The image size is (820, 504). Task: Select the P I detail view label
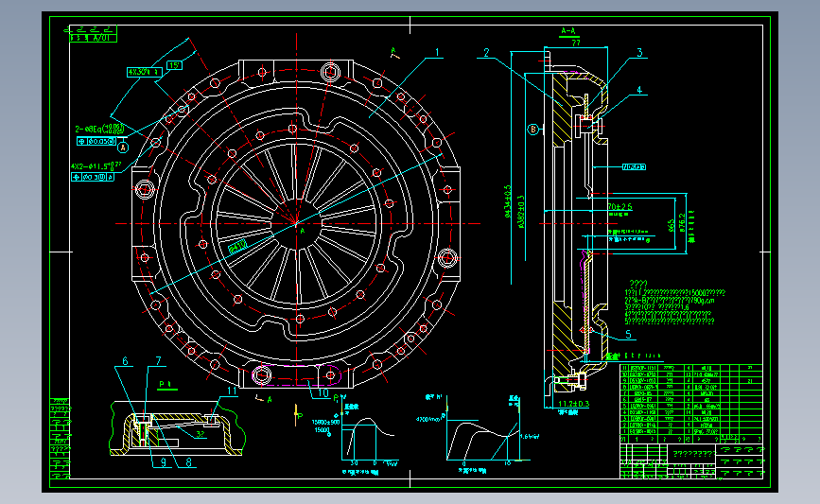tap(166, 385)
